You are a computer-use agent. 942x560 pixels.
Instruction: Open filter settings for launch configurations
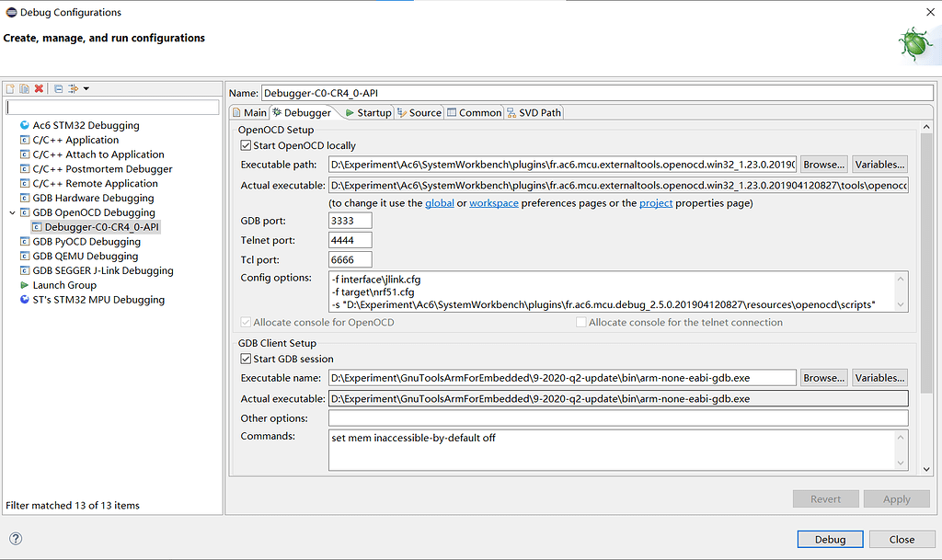[72, 88]
